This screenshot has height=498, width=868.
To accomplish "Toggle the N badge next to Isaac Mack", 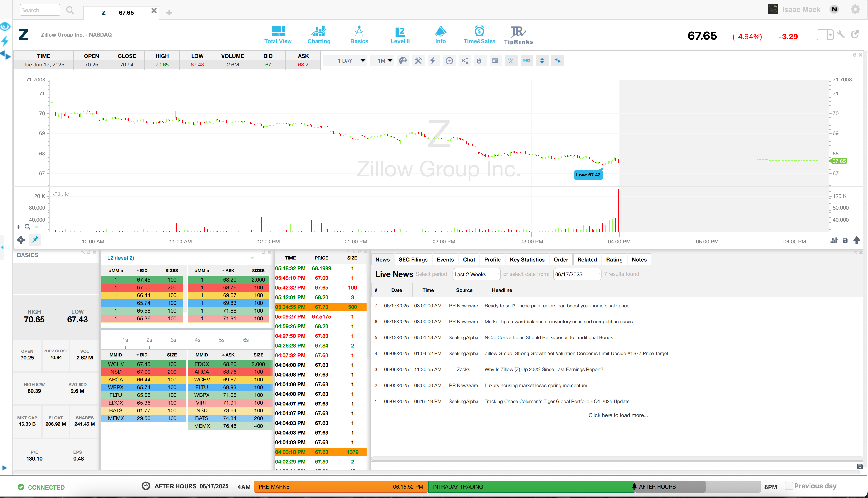I will tap(834, 9).
